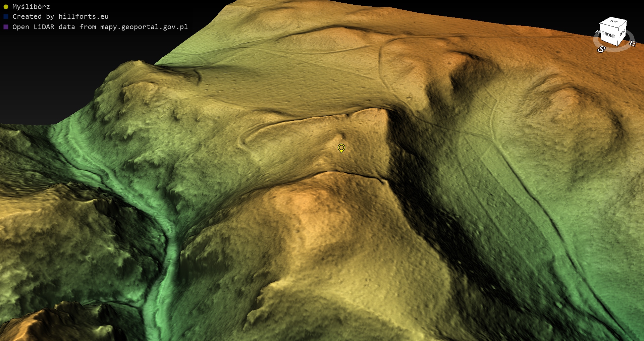This screenshot has width=644, height=341.
Task: Click the yellow dot next to Myślibórz
Action: coord(6,7)
